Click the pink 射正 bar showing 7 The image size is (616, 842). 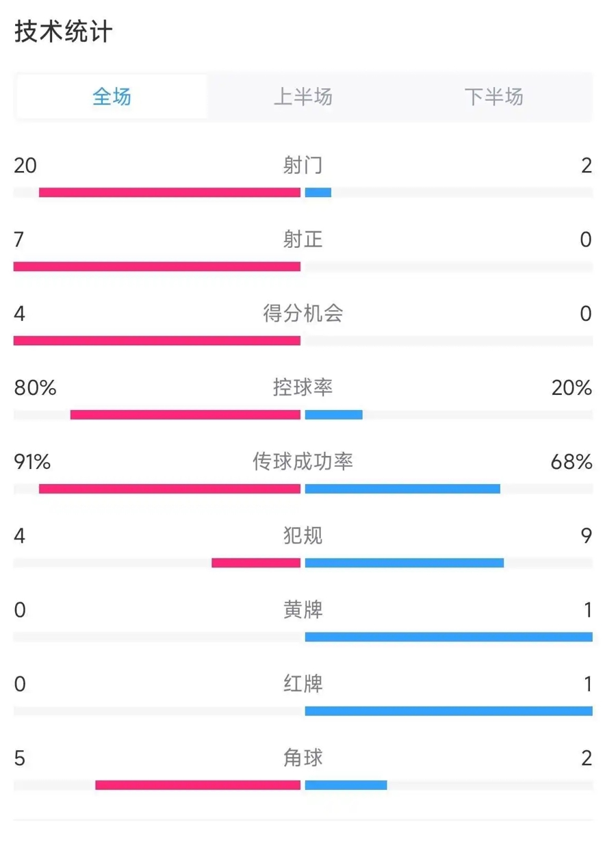point(157,266)
